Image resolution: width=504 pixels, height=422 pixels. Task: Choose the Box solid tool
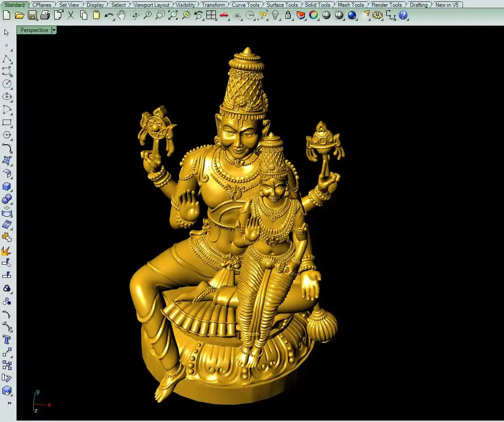click(7, 187)
